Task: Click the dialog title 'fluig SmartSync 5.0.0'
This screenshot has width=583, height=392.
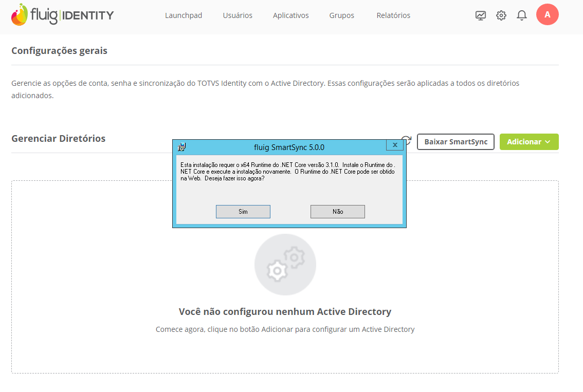Action: click(x=289, y=147)
